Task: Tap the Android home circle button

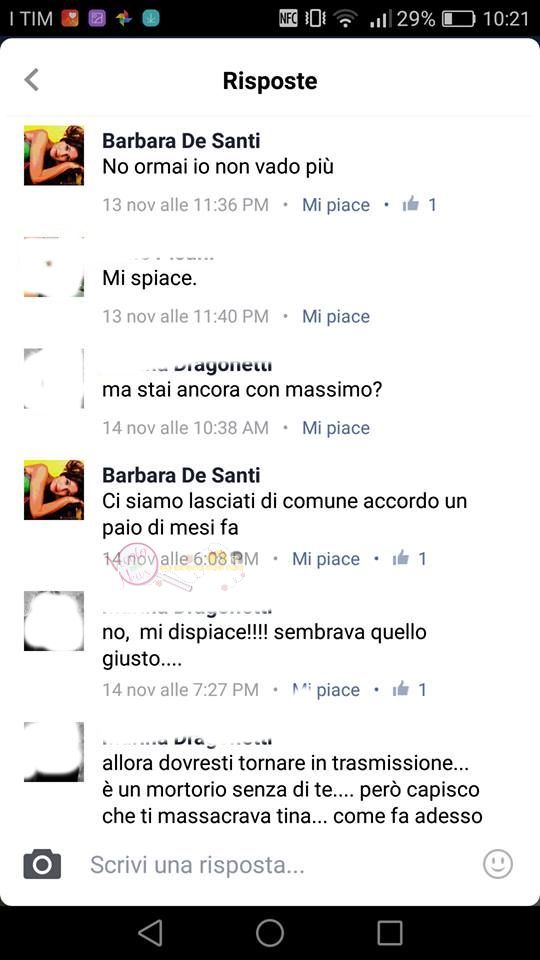Action: (270, 933)
